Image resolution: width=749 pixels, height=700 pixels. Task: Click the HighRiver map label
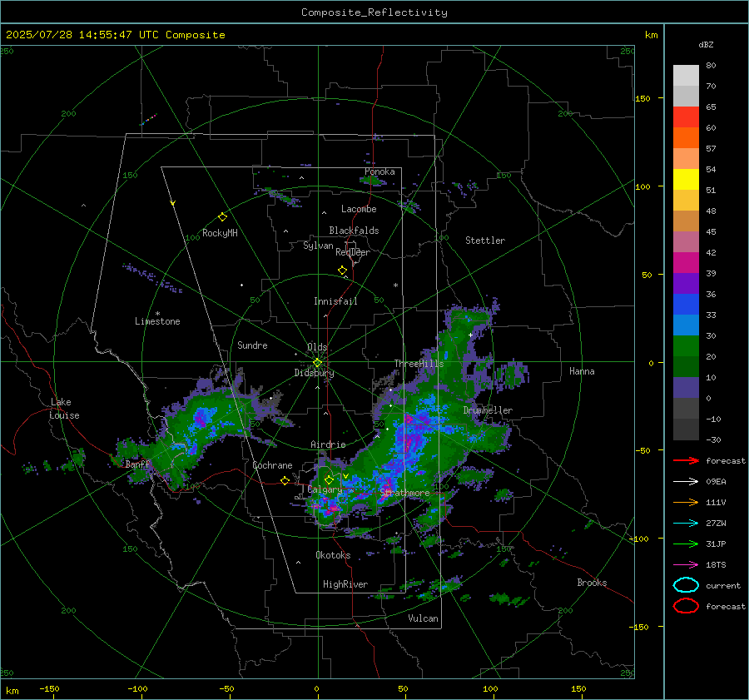click(x=345, y=584)
